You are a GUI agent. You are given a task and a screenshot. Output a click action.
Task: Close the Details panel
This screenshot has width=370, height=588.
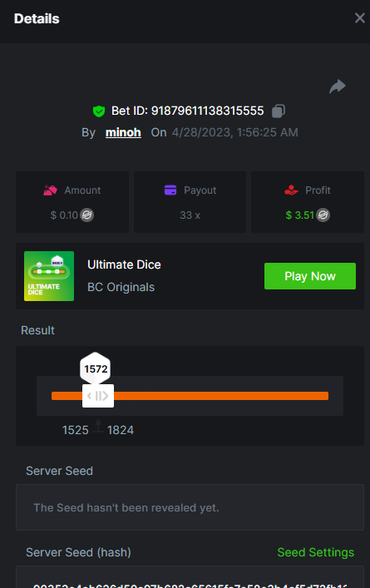pos(359,17)
